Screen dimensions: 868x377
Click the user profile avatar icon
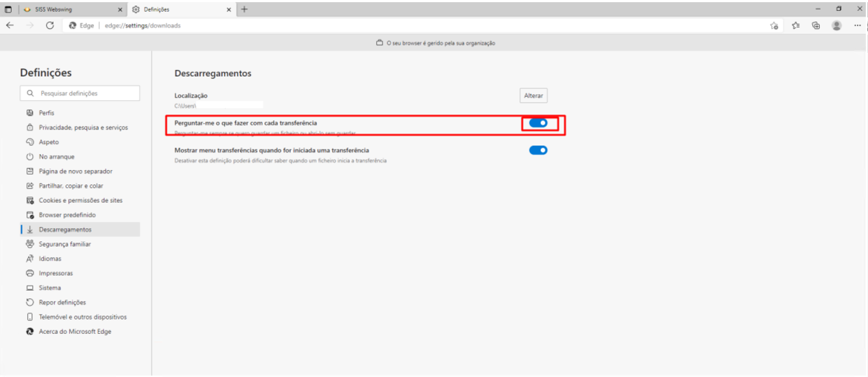click(x=836, y=25)
